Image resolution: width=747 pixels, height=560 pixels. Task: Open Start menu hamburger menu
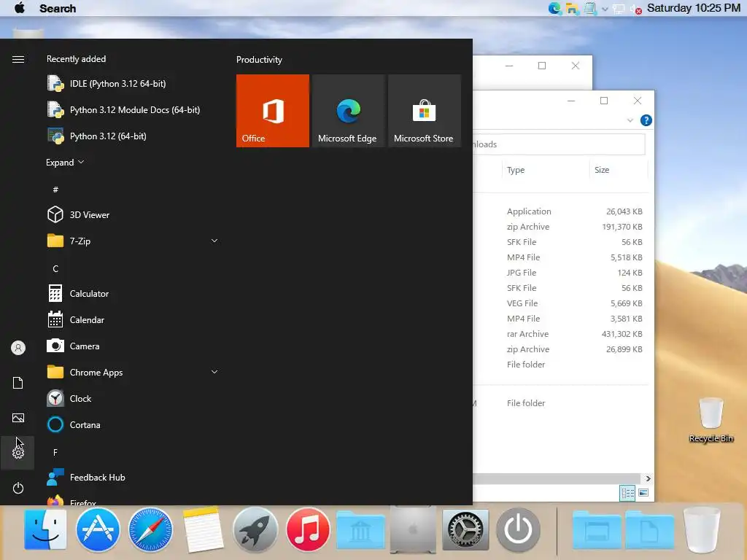[x=18, y=59]
